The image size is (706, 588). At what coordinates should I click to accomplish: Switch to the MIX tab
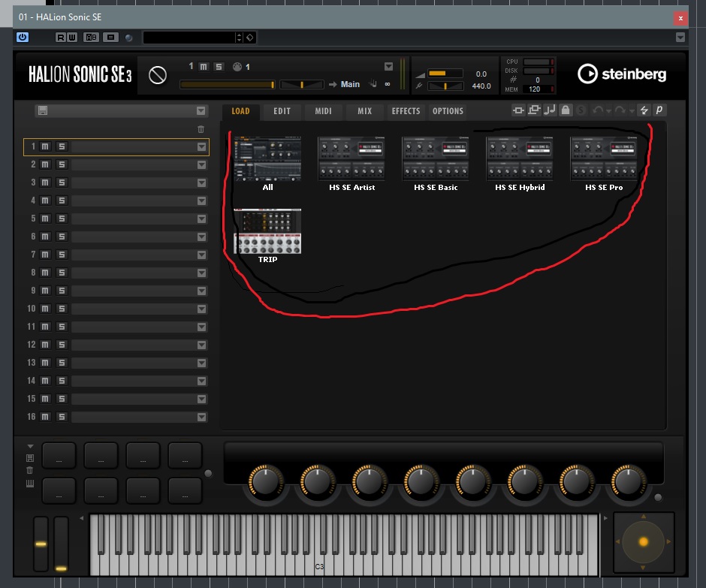(365, 111)
